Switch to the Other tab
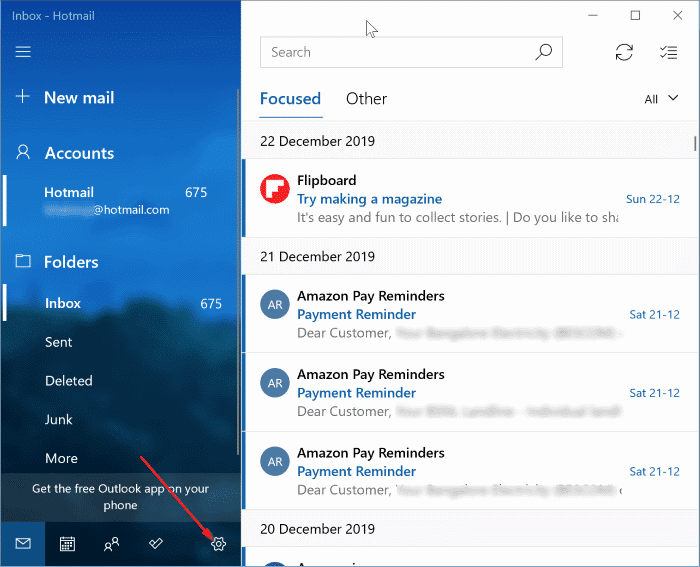 tap(366, 99)
